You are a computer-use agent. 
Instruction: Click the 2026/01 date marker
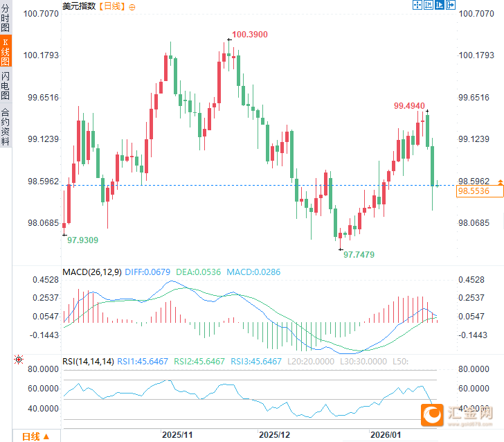[386, 435]
